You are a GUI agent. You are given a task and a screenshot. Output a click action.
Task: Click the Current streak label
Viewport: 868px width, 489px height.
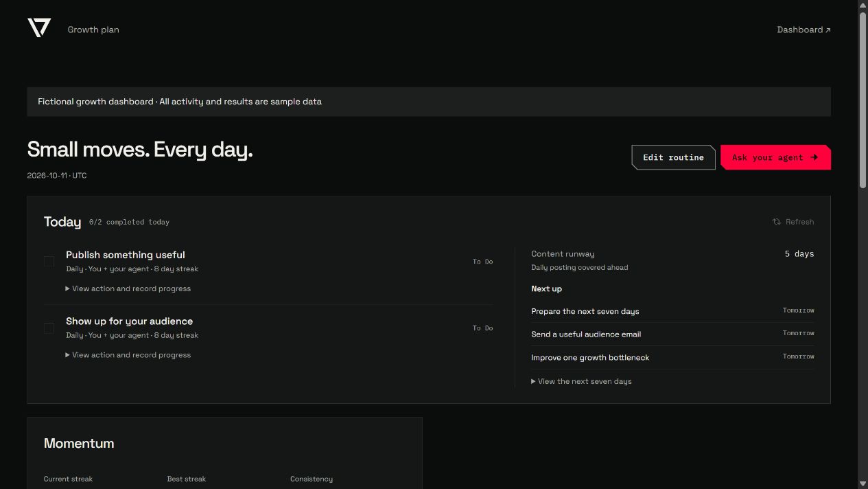[x=68, y=479]
